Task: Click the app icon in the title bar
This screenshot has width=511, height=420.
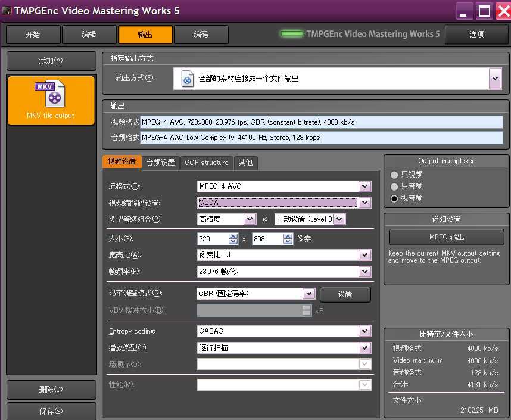Action: (x=7, y=11)
